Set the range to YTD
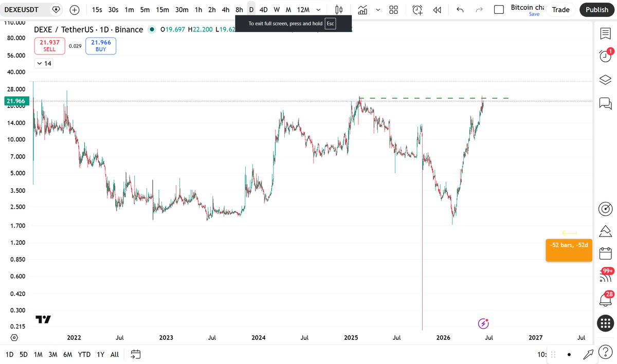 click(x=84, y=354)
